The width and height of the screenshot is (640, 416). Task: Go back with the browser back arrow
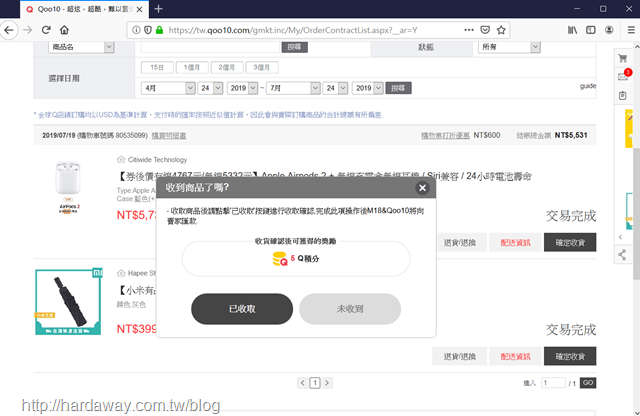[x=9, y=30]
